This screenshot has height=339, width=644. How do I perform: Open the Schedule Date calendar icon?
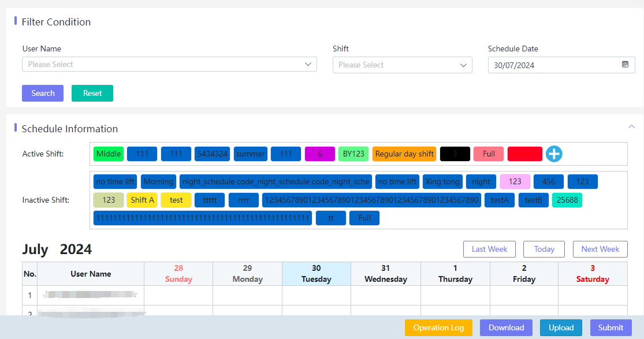[x=625, y=65]
